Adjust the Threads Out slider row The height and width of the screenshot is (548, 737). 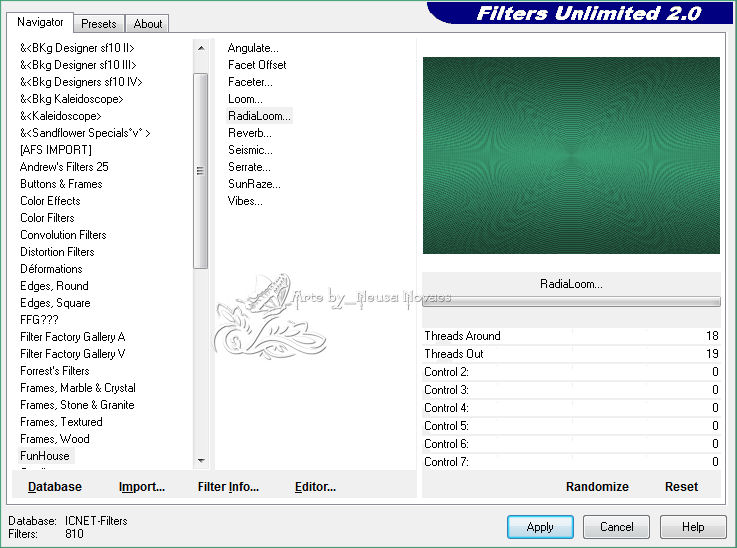(571, 353)
